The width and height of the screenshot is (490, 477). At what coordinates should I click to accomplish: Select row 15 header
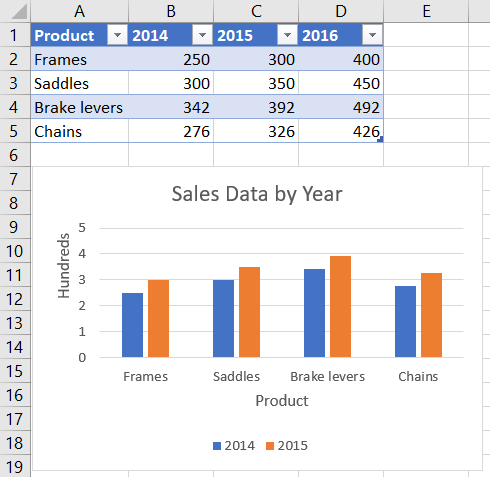click(x=15, y=371)
